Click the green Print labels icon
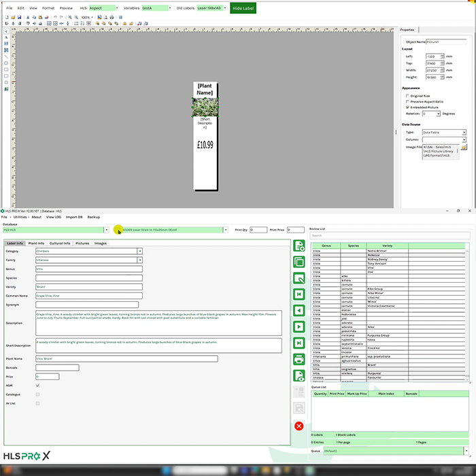Viewport: 476px width, 476px height. tap(299, 360)
